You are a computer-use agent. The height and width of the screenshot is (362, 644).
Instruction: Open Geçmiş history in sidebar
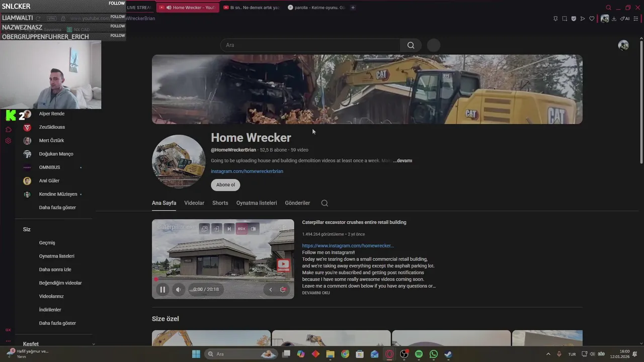click(x=47, y=243)
